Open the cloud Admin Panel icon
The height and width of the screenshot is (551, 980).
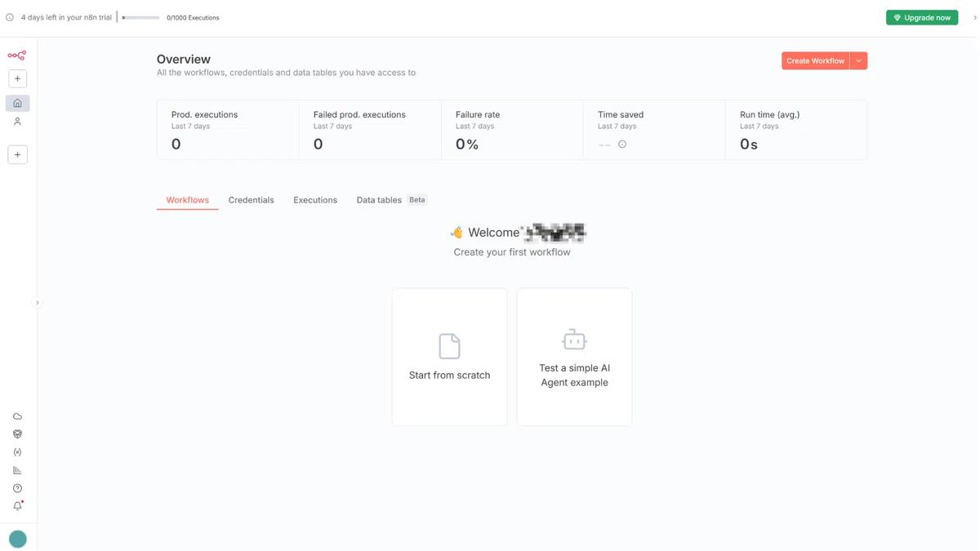(17, 416)
